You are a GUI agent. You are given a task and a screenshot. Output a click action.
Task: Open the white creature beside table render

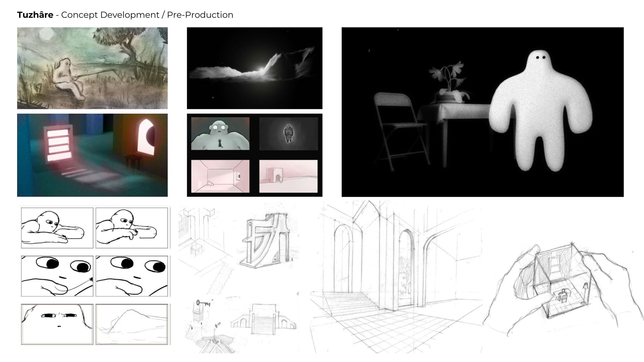tap(482, 112)
